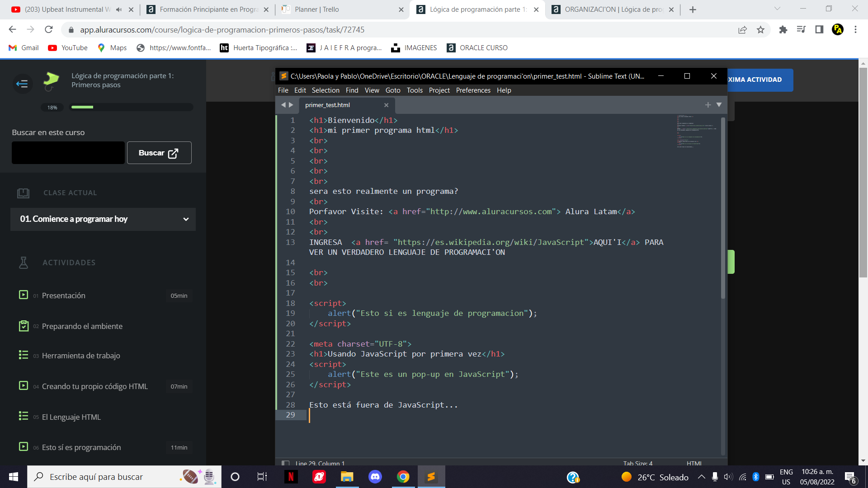Open Sublime Goto menu
This screenshot has height=488, width=868.
coord(393,90)
